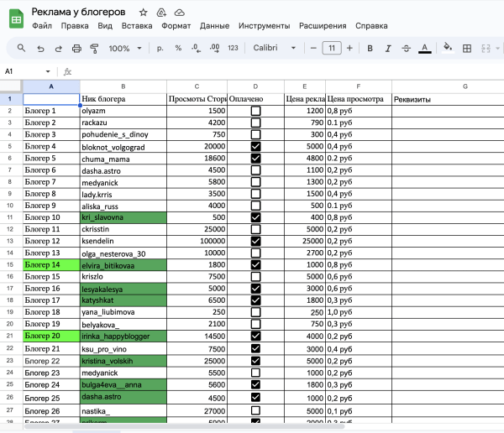Viewport: 504px width, 433px height.
Task: Print the spreadsheet
Action: click(x=76, y=49)
